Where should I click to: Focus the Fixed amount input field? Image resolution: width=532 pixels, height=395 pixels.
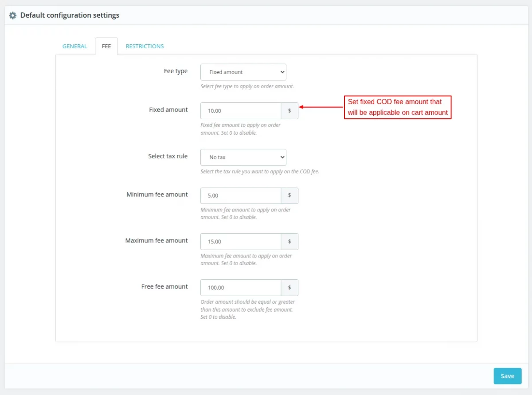click(x=241, y=111)
